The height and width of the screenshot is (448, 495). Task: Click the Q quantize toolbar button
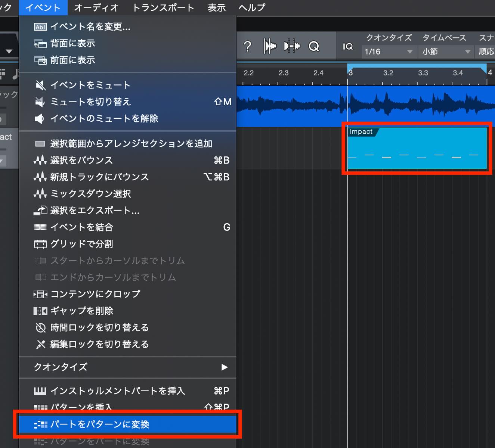coord(314,46)
